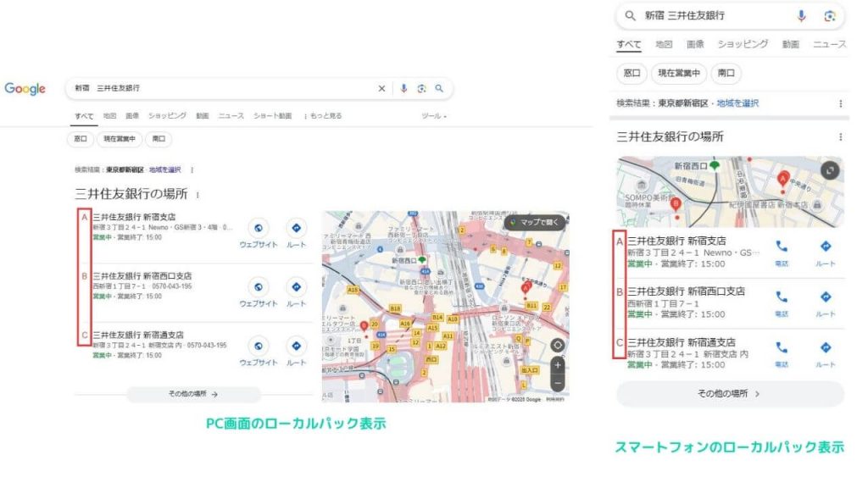Image resolution: width=868 pixels, height=488 pixels.
Task: Apply 窓口 chip on smartphone view
Action: (x=632, y=73)
